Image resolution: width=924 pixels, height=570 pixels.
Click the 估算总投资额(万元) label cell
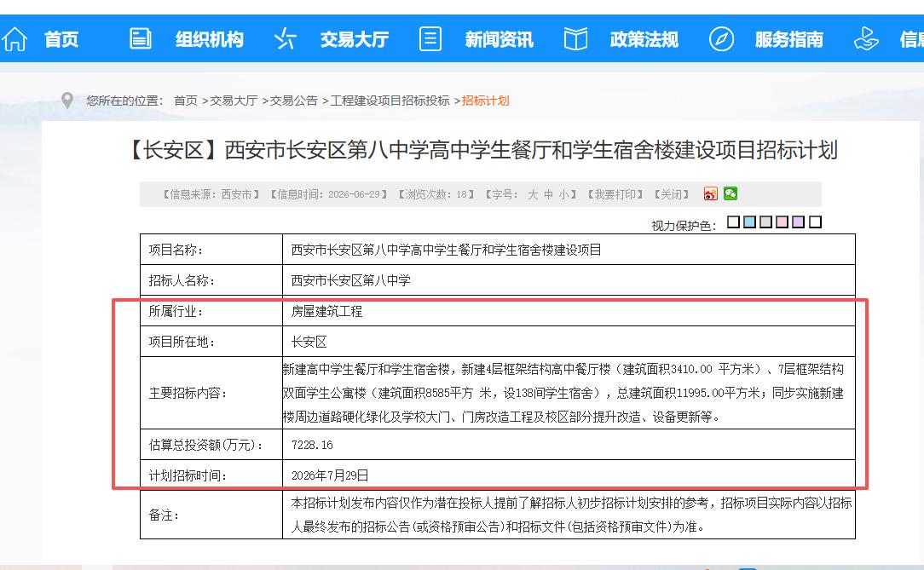(x=211, y=445)
